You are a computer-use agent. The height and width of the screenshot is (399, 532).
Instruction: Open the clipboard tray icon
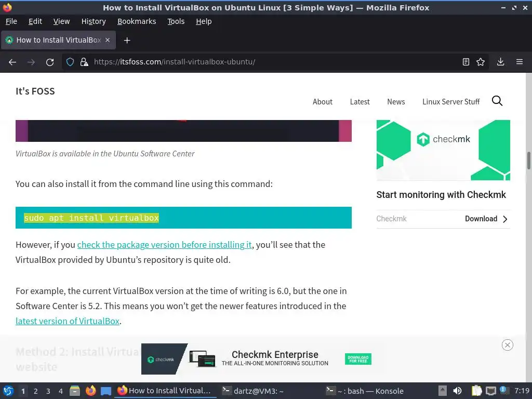point(476,391)
